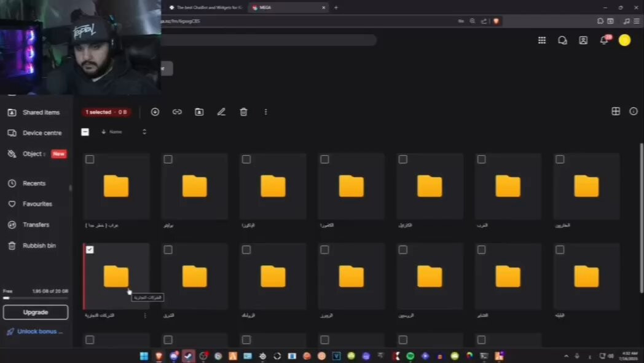Click the storage usage progress bar
The width and height of the screenshot is (644, 363).
point(36,298)
